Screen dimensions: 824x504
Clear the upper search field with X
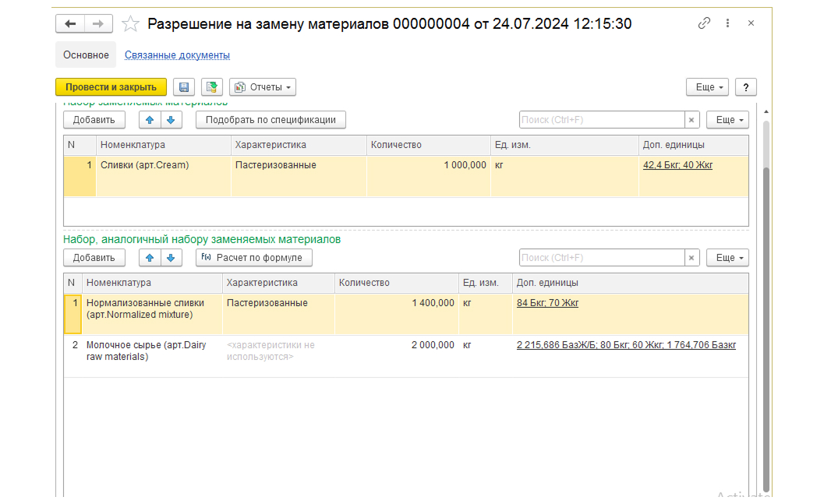(x=691, y=120)
